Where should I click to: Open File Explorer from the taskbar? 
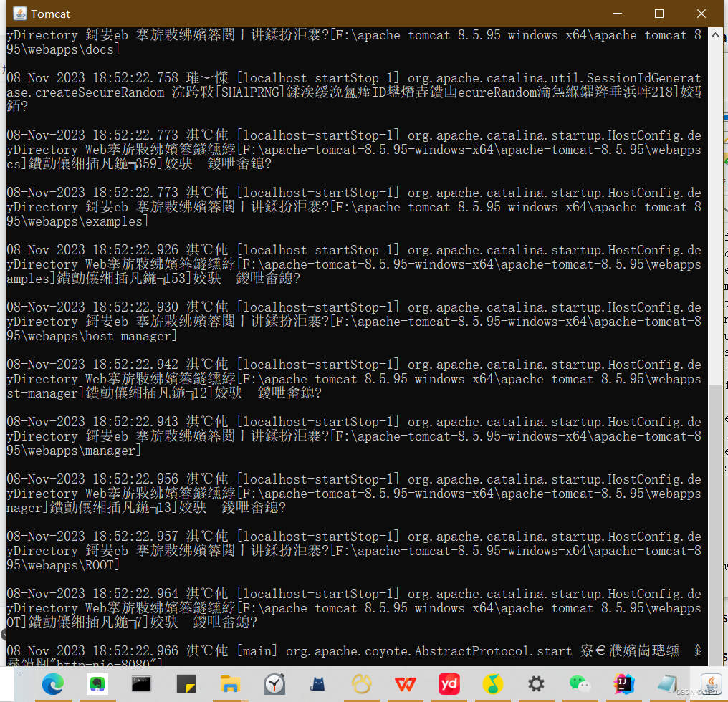(x=230, y=684)
